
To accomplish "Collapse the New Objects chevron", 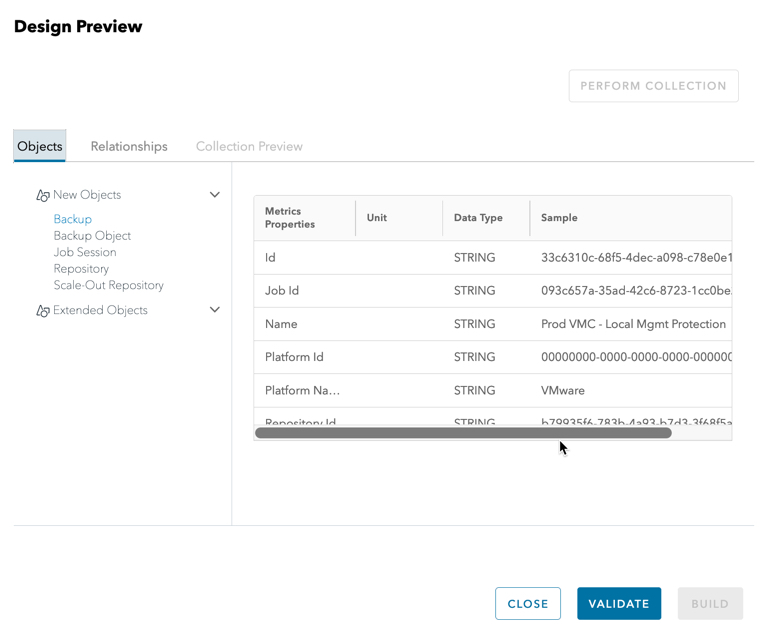I will pos(215,194).
